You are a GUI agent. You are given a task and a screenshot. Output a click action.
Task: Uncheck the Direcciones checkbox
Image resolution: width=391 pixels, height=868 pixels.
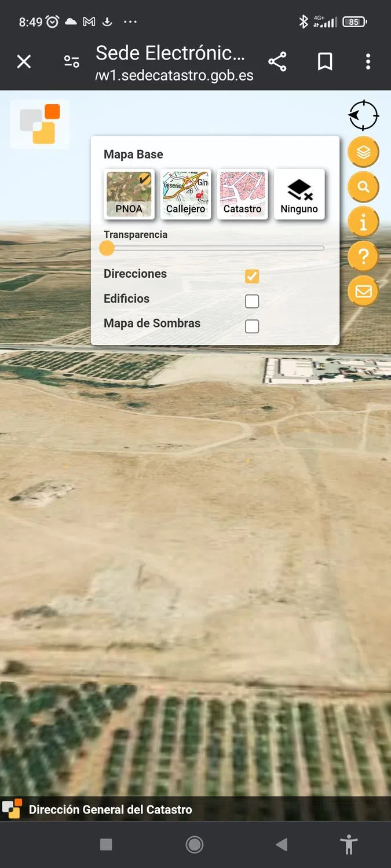tap(252, 276)
